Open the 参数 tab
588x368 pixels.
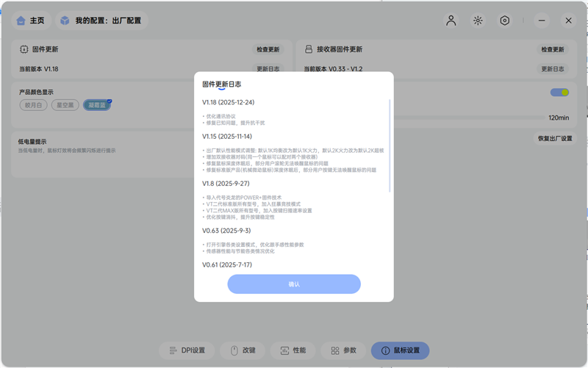tap(343, 350)
